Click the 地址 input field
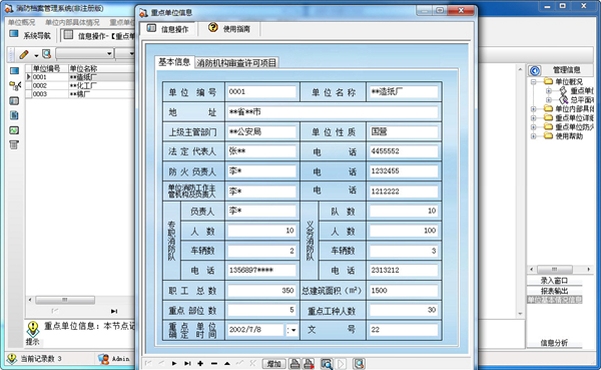 coord(332,112)
